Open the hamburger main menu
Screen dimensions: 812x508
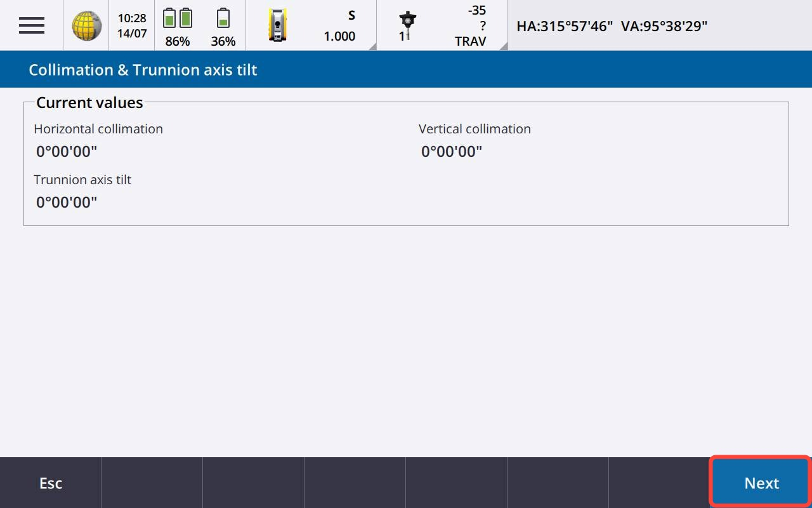pos(31,25)
